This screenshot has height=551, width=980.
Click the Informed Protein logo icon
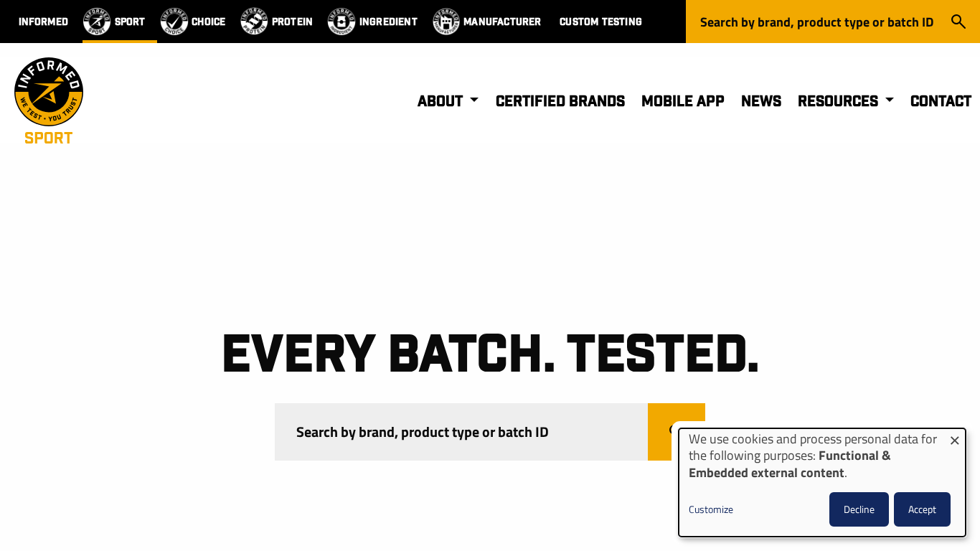(254, 22)
